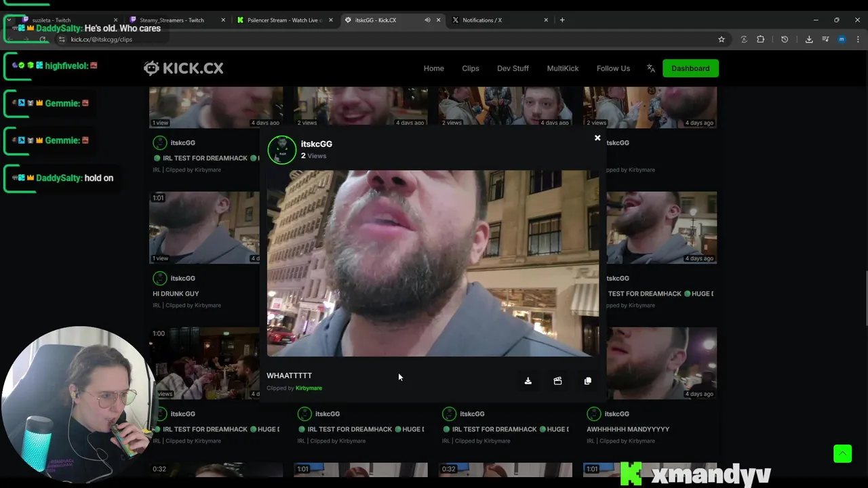Click the Kirbymare link in the popup
This screenshot has height=488, width=868.
tap(309, 388)
